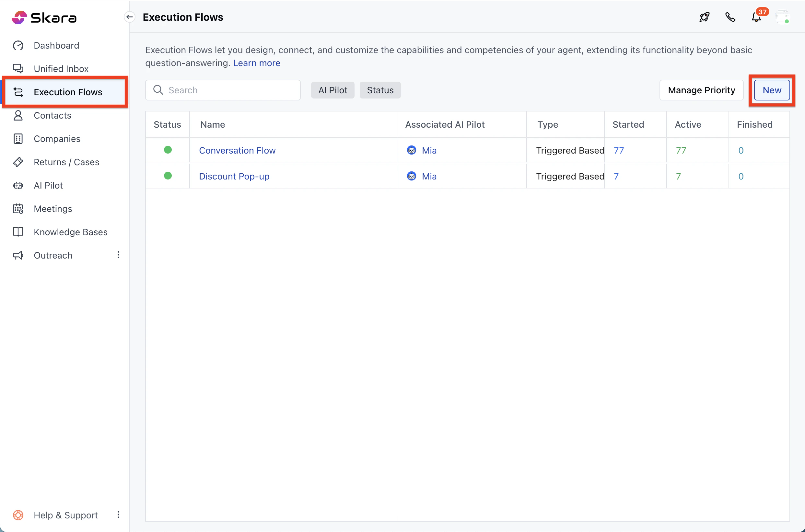Open the Status filter dropdown
The image size is (805, 532).
click(380, 90)
